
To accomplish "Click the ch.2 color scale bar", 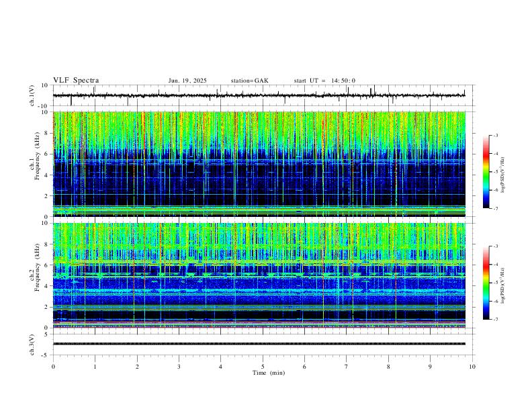I will (x=486, y=283).
